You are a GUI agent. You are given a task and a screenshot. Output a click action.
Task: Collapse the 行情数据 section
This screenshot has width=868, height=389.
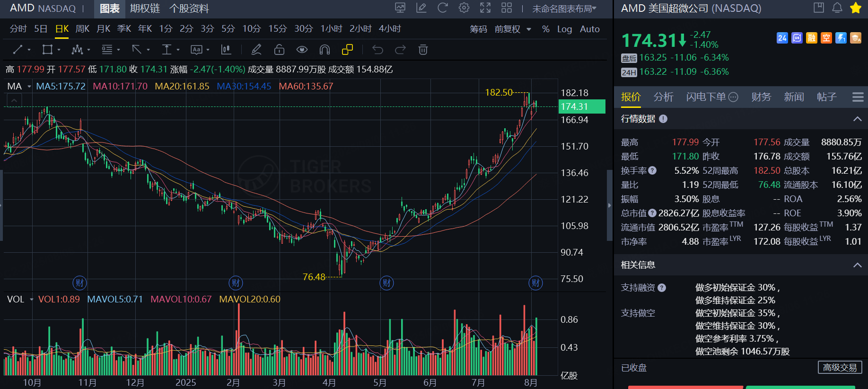point(857,119)
